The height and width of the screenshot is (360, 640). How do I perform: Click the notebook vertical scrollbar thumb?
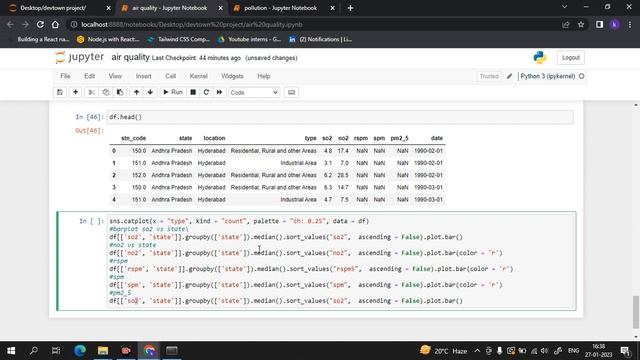636,311
